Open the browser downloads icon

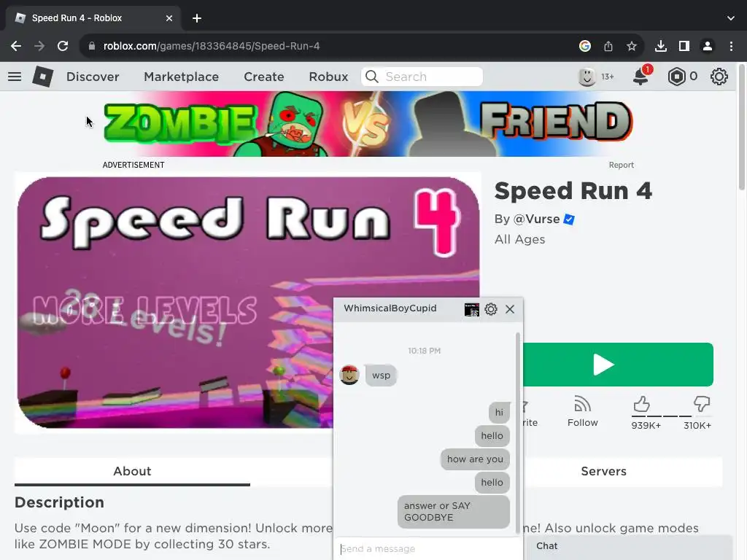(660, 46)
